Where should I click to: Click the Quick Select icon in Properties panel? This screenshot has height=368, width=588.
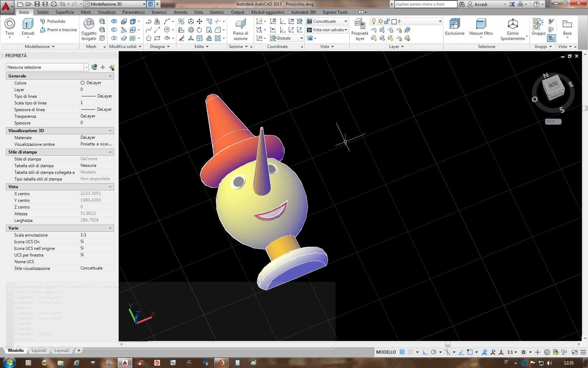[112, 67]
